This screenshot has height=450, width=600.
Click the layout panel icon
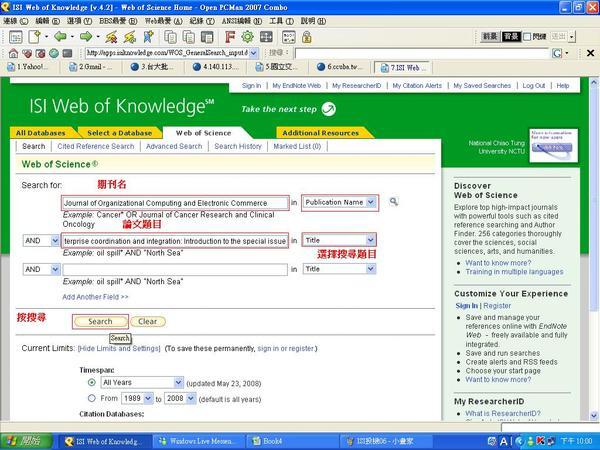(x=207, y=37)
